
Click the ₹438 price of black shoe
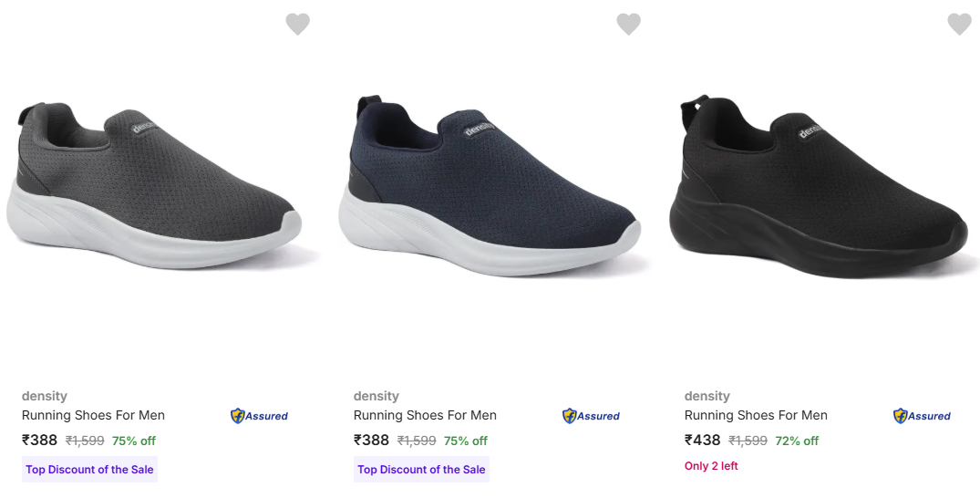click(x=703, y=441)
